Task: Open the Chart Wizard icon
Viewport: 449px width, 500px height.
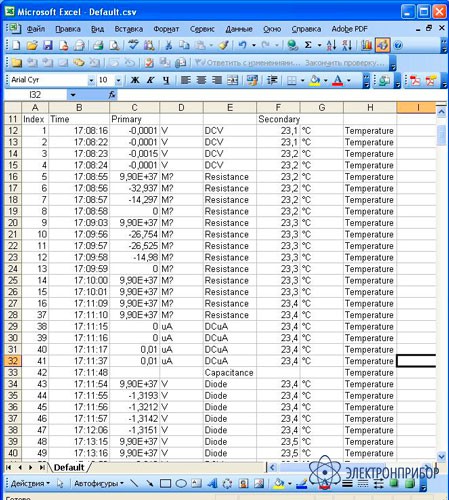Action: [366, 45]
